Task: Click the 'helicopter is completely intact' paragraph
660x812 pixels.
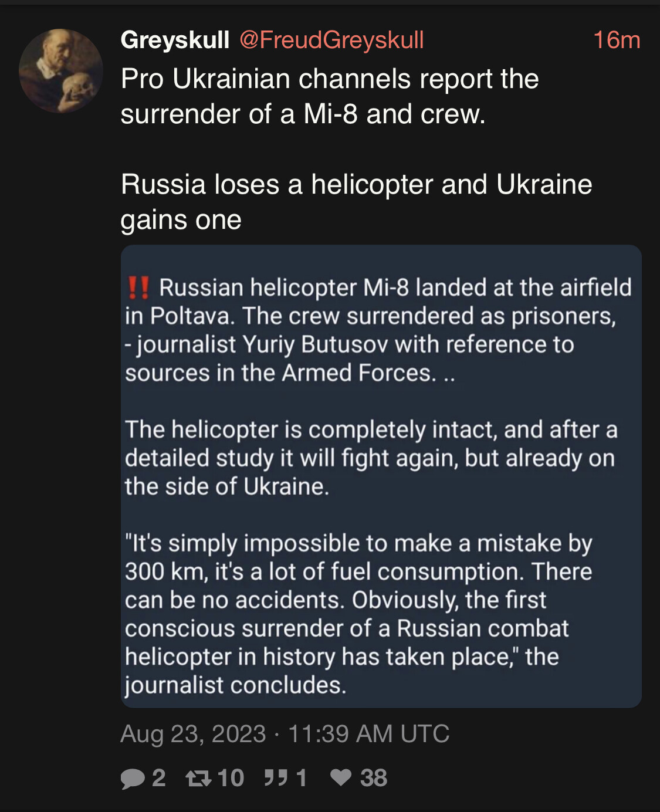Action: [x=371, y=458]
